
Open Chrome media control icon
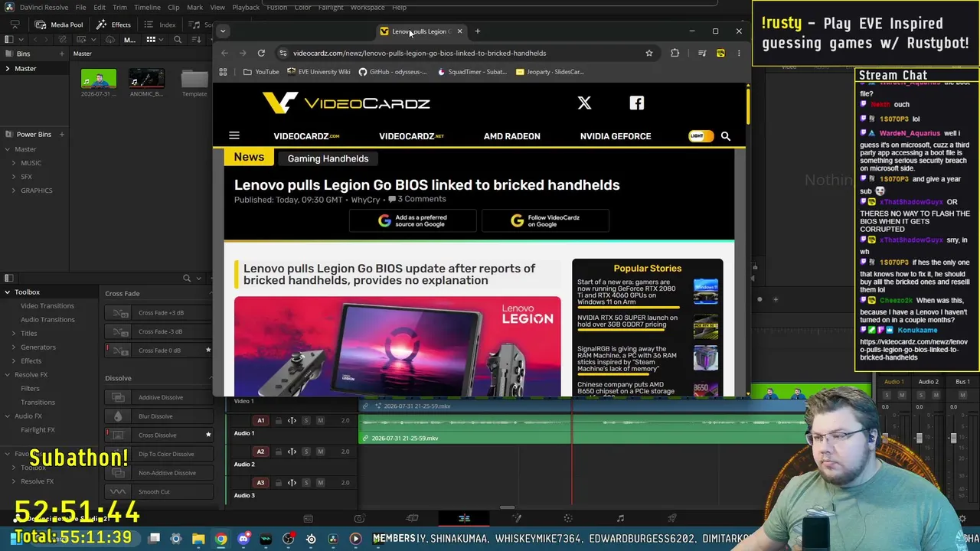coord(702,53)
